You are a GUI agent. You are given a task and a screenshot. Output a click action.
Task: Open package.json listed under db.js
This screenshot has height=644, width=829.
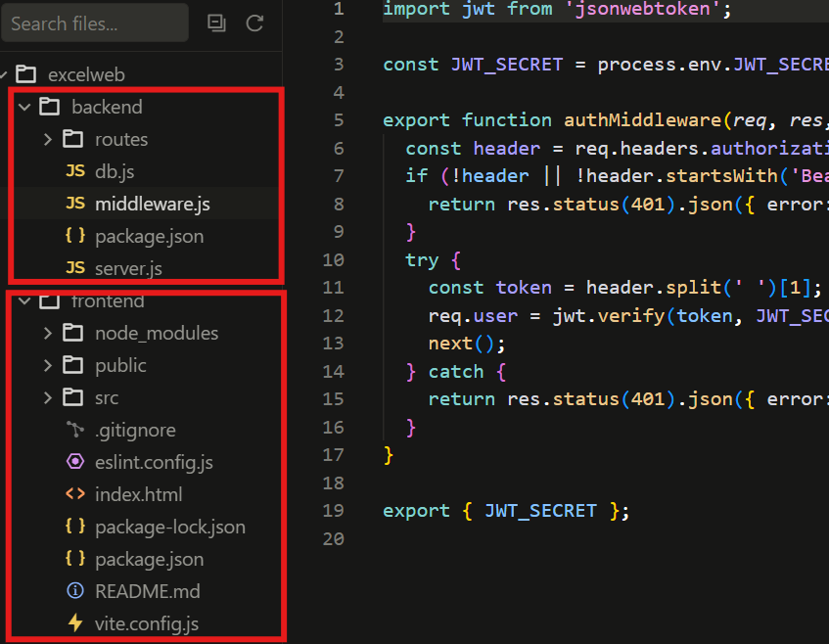(x=150, y=237)
